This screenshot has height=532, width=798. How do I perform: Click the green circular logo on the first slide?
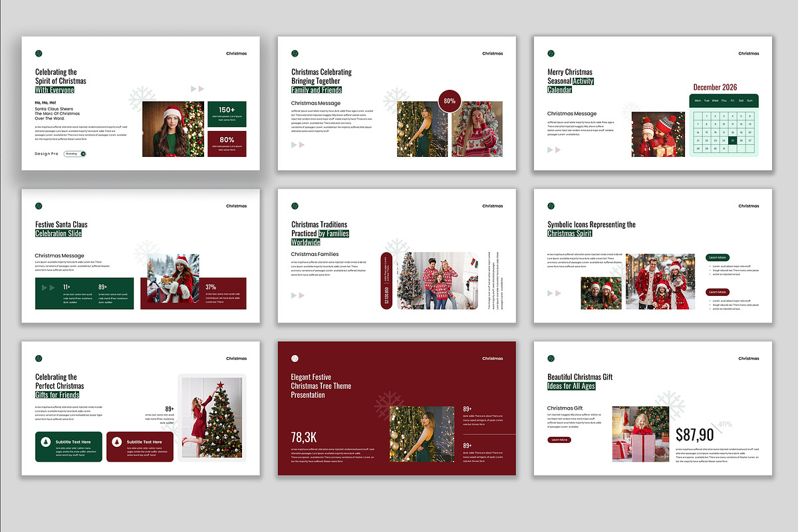39,53
